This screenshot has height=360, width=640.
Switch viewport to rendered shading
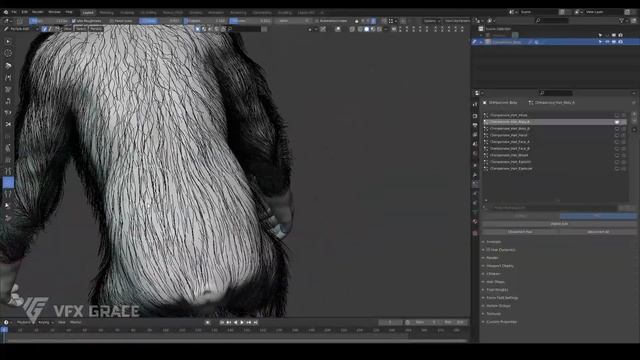380,29
